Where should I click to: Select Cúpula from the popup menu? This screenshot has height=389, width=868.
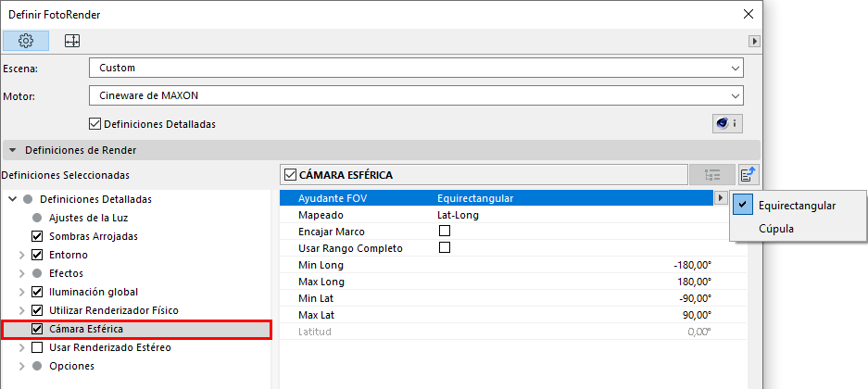coord(776,228)
